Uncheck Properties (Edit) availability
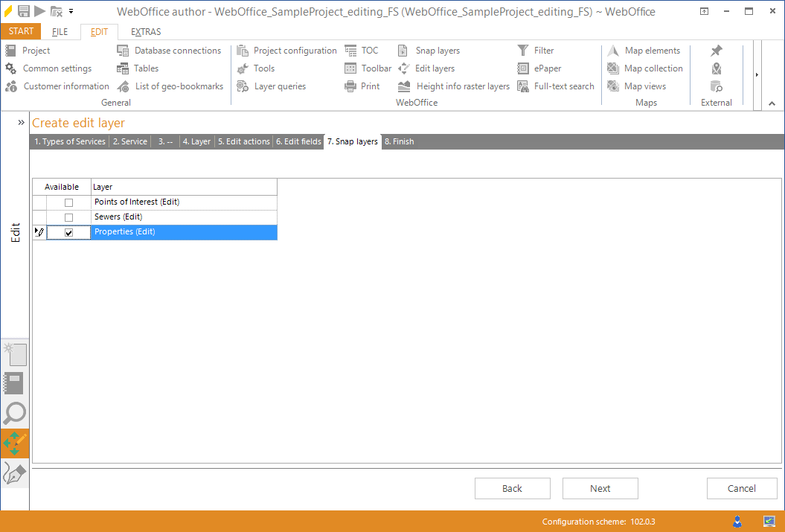This screenshot has width=785, height=532. pyautogui.click(x=68, y=232)
